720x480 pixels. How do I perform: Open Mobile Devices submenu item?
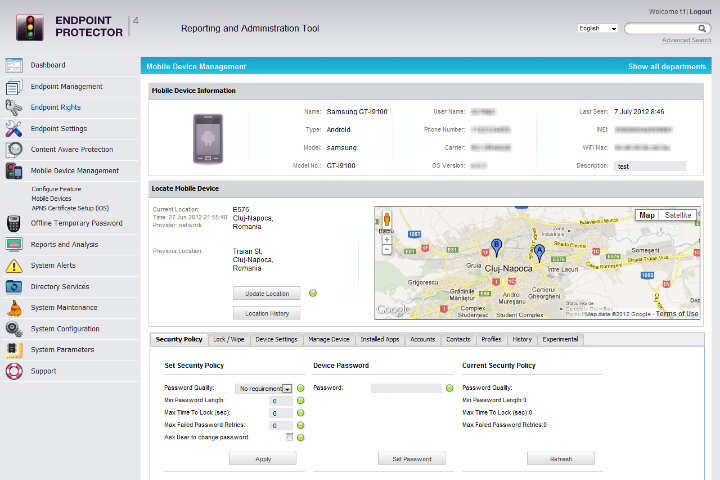point(51,199)
